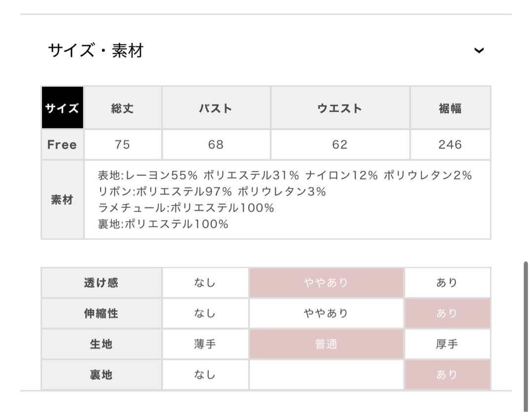This screenshot has height=412, width=532.
Task: Click 厚手 in the 生地 row
Action: (447, 344)
